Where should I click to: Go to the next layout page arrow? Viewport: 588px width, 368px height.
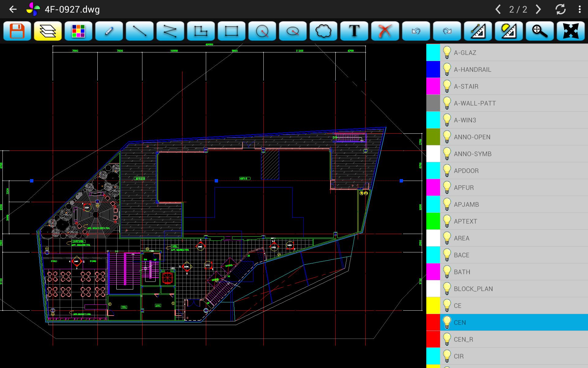click(x=538, y=10)
